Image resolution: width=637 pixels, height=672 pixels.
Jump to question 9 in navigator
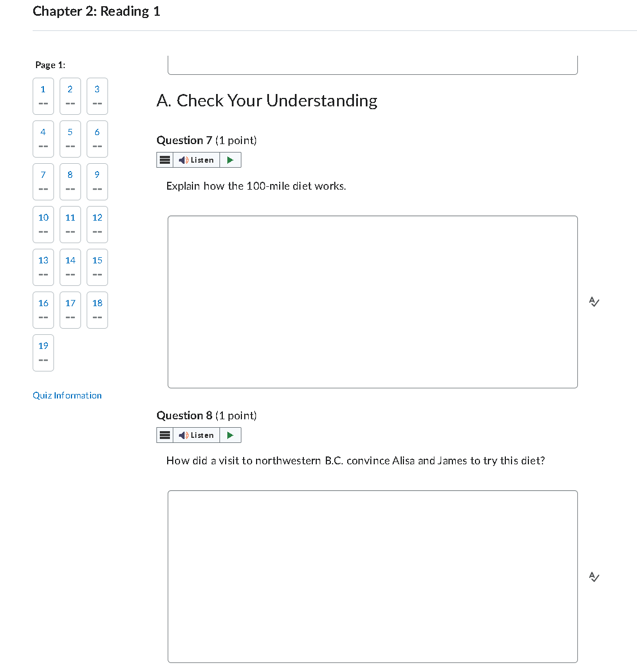click(x=97, y=182)
